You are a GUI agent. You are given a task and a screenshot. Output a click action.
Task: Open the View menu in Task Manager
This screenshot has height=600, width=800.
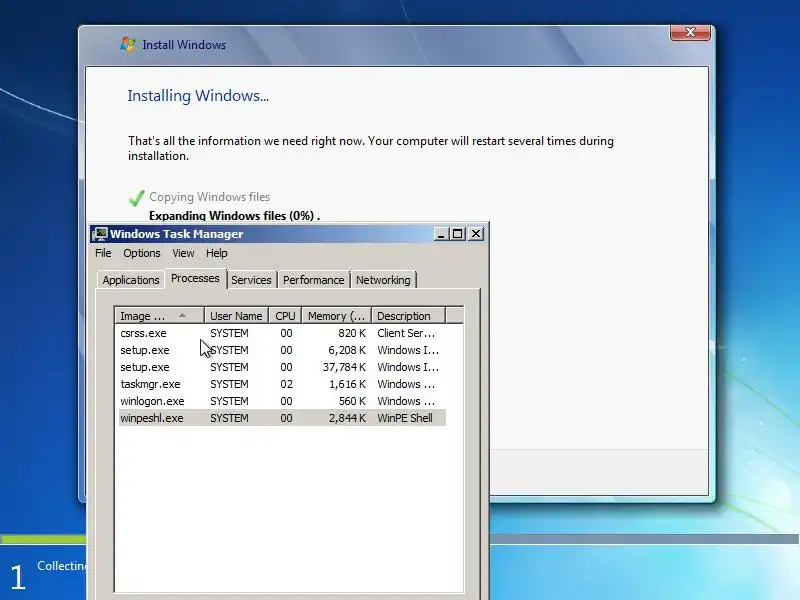pyautogui.click(x=183, y=253)
